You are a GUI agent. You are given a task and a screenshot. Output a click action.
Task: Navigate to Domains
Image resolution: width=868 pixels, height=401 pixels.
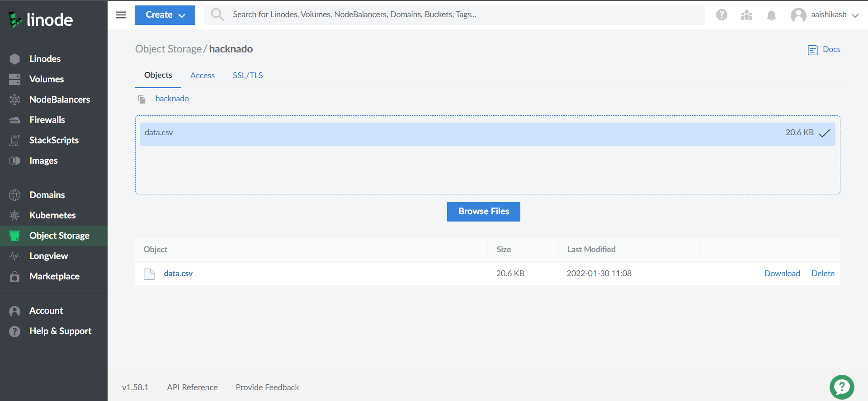click(x=47, y=195)
